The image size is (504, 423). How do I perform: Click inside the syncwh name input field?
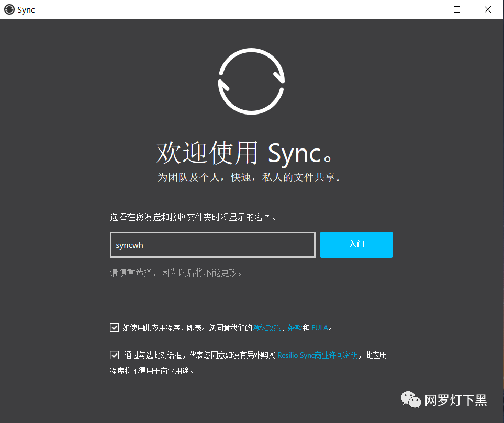click(x=212, y=245)
